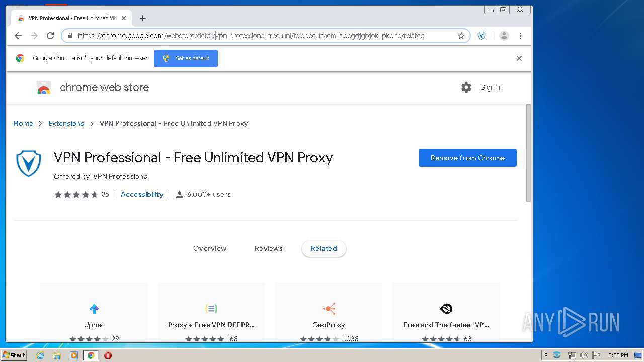The height and width of the screenshot is (362, 644).
Task: Click the extension title heading
Action: [193, 158]
